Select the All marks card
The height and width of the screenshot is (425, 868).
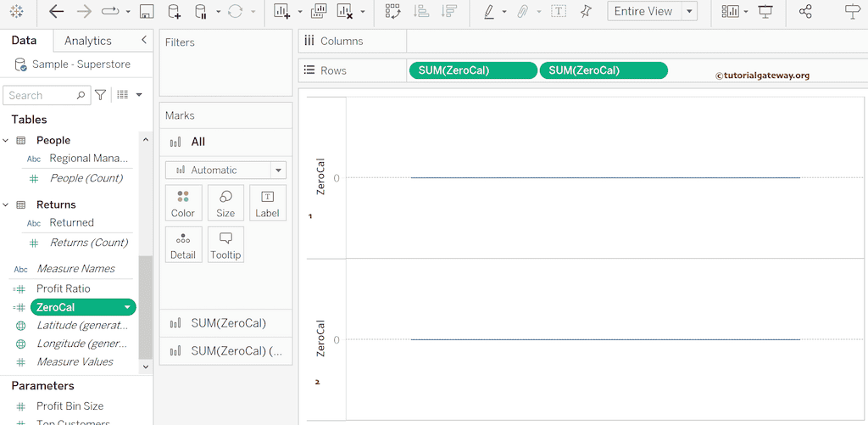point(225,142)
